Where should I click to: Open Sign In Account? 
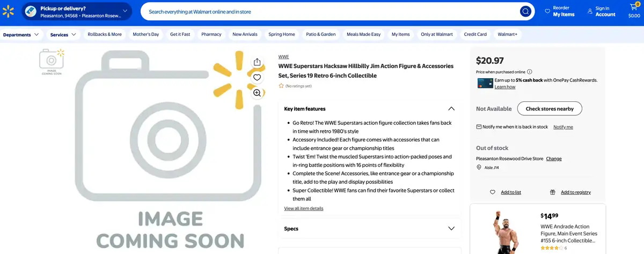[x=602, y=11]
